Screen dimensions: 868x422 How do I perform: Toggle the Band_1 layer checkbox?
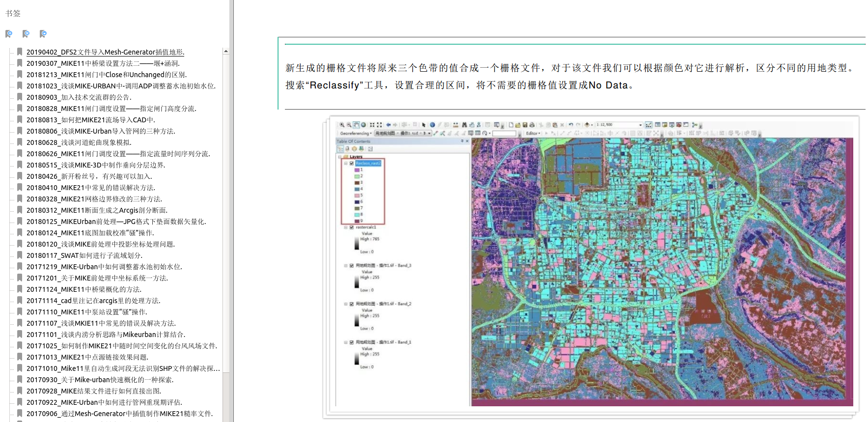pyautogui.click(x=352, y=342)
